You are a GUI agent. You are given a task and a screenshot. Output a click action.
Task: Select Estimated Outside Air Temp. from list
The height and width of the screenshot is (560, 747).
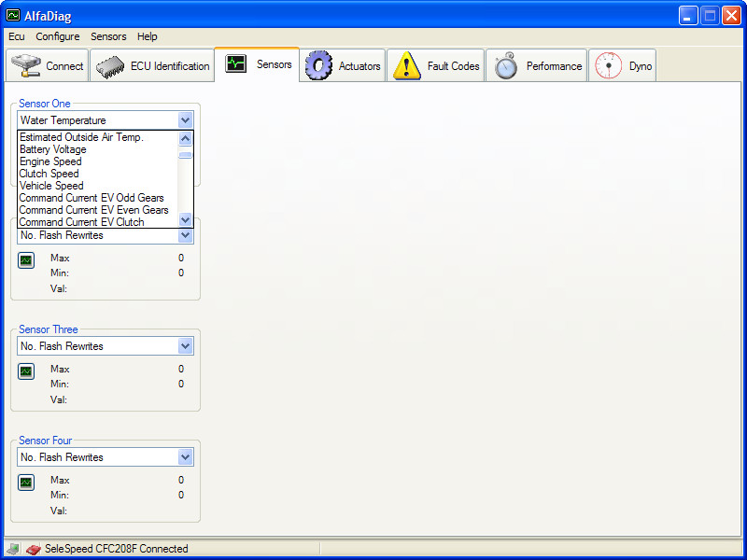[98, 137]
